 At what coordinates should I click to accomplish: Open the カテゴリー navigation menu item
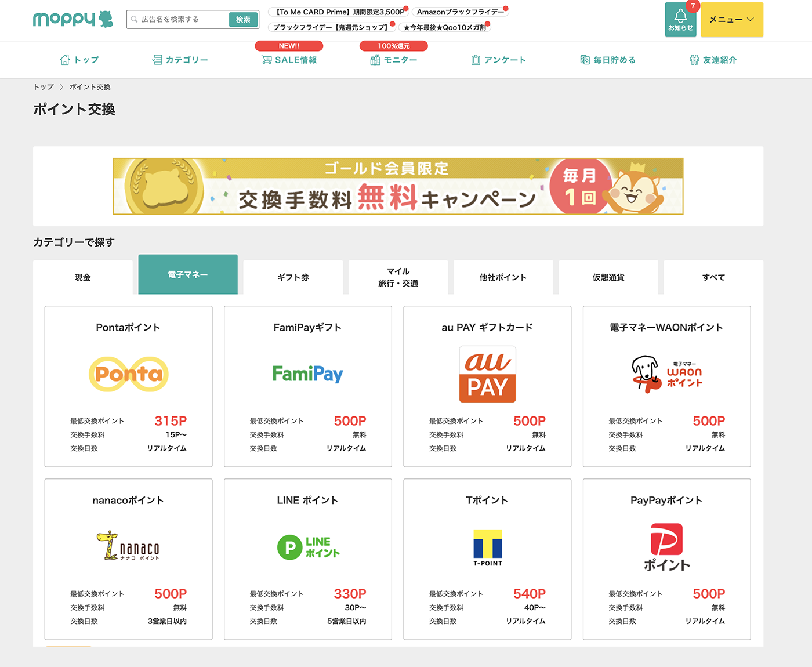180,60
